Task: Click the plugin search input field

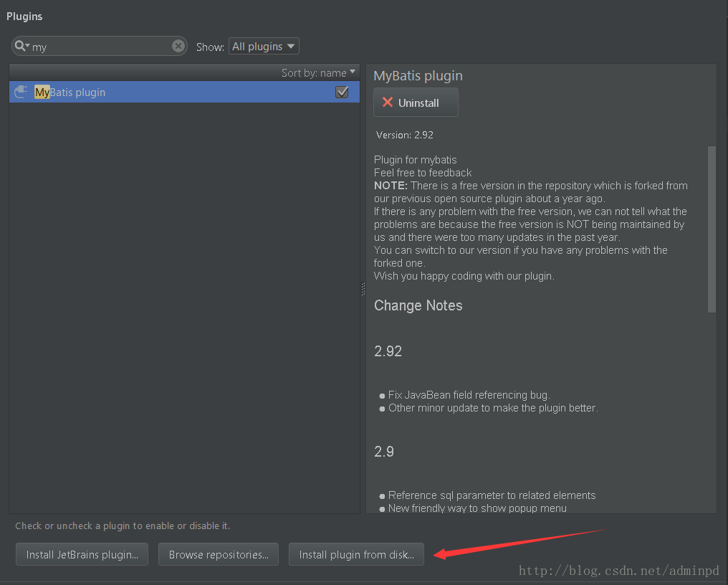Action: (100, 46)
